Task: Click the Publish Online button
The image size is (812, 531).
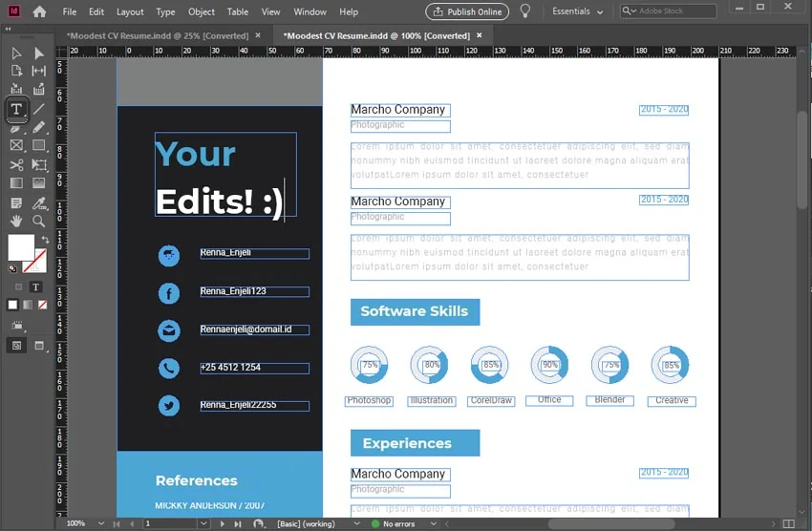Action: point(467,11)
